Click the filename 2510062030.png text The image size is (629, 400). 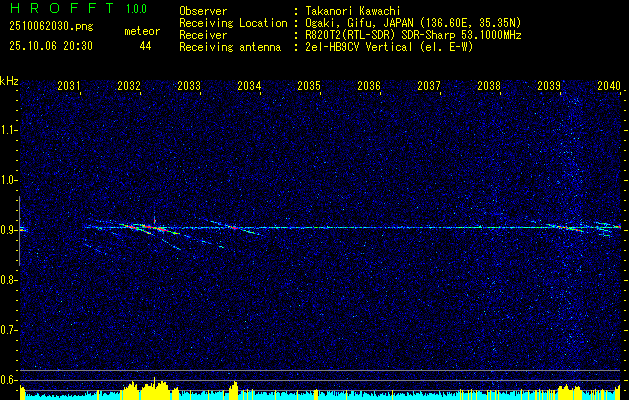coord(51,27)
